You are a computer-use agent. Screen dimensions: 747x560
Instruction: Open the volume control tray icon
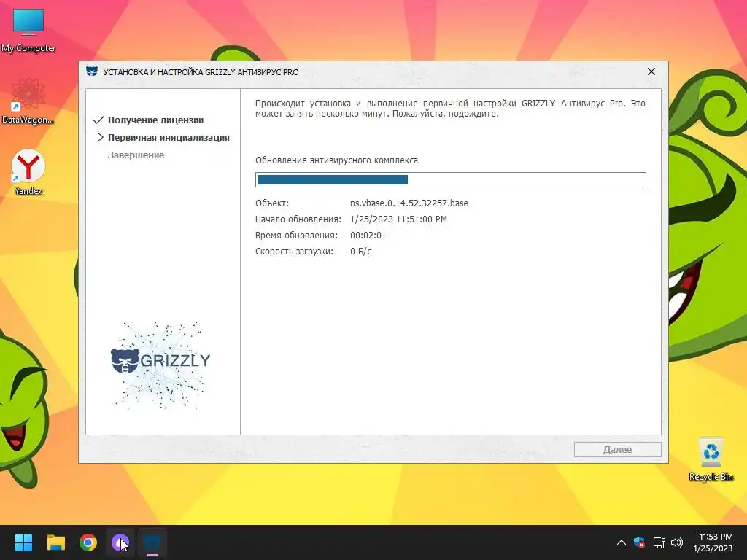676,542
